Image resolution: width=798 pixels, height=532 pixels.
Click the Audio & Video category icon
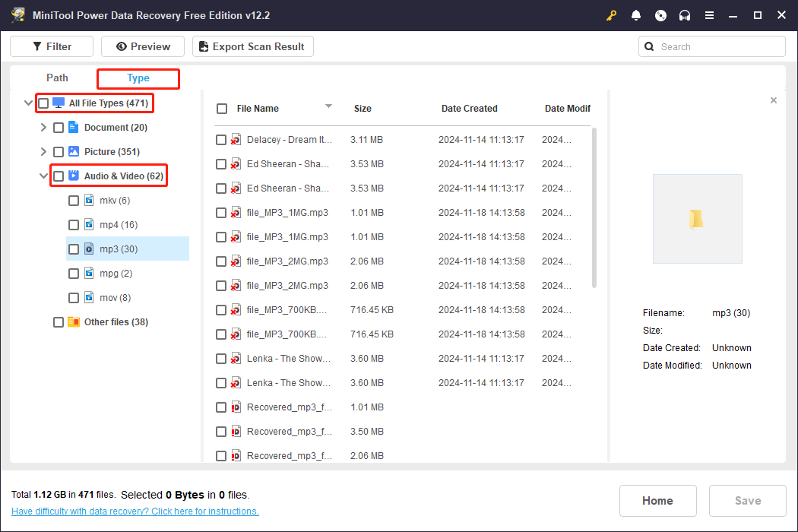(x=73, y=176)
